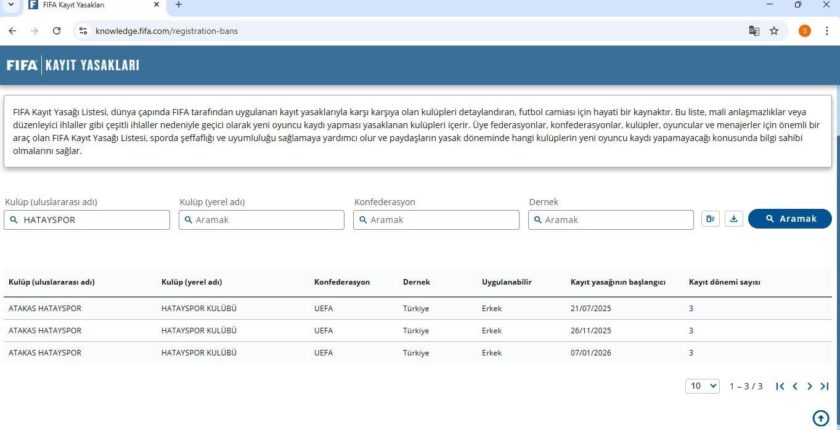The image size is (840, 430).
Task: Click the FIFA logo in header
Action: pyautogui.click(x=22, y=65)
